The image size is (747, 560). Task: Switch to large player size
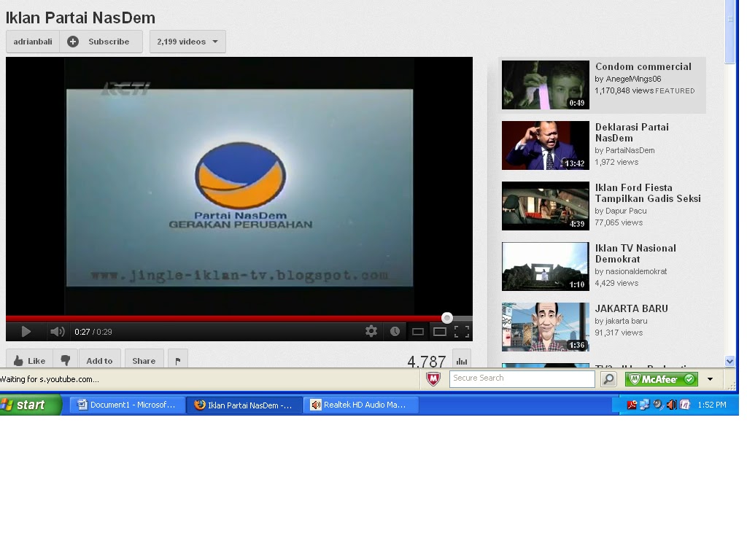[x=440, y=332]
